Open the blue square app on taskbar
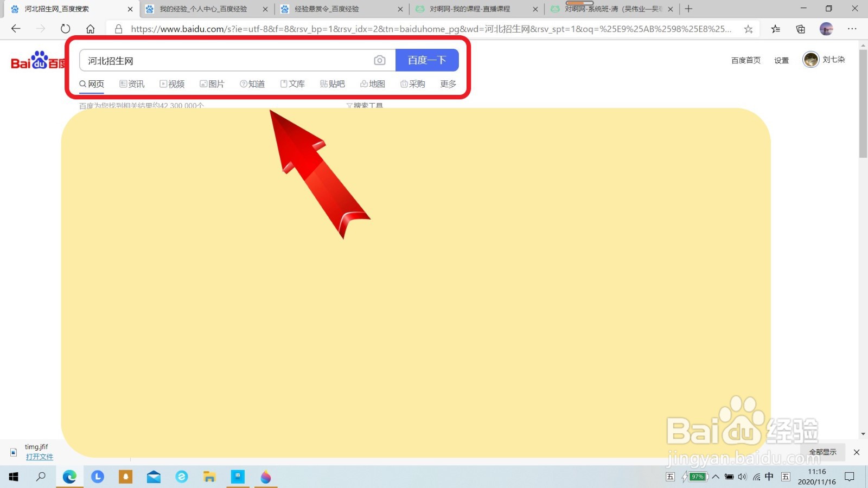 coord(238,477)
